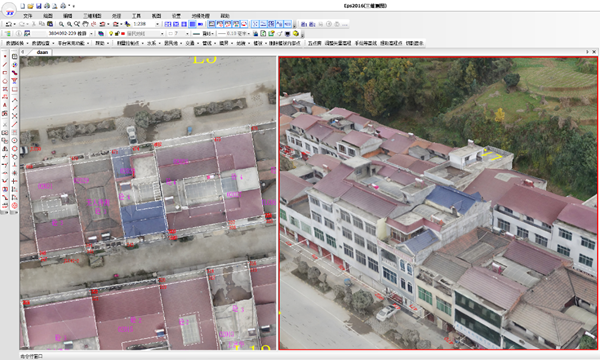Click the yellow lightbulb layer icon

pos(111,34)
